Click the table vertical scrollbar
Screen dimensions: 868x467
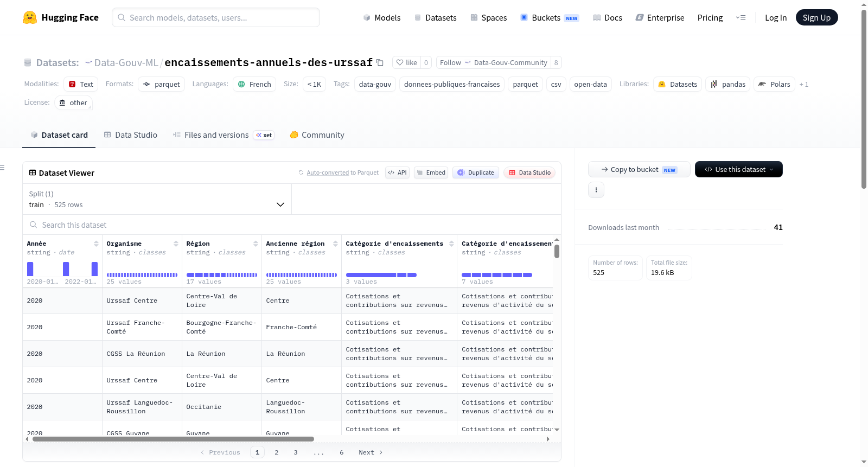tap(557, 251)
